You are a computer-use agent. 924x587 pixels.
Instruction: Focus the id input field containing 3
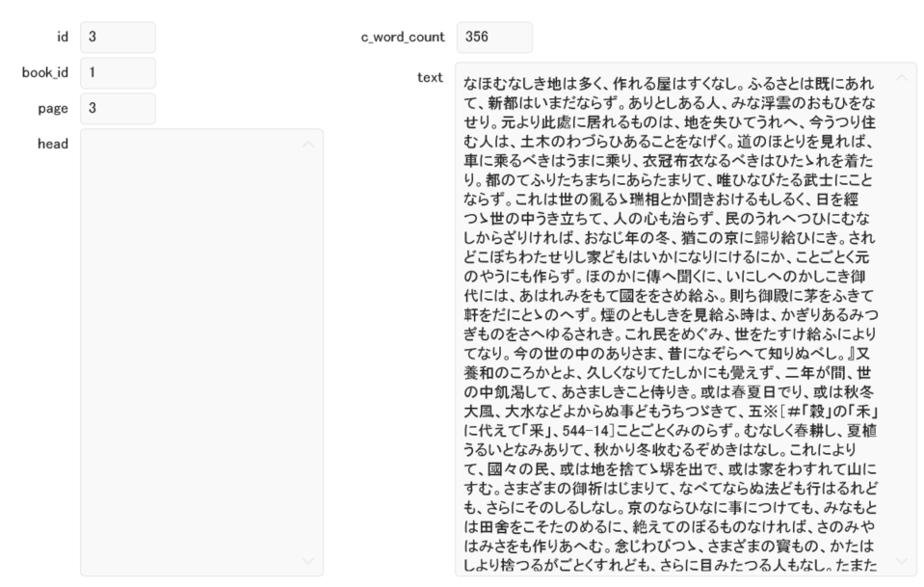pyautogui.click(x=118, y=38)
